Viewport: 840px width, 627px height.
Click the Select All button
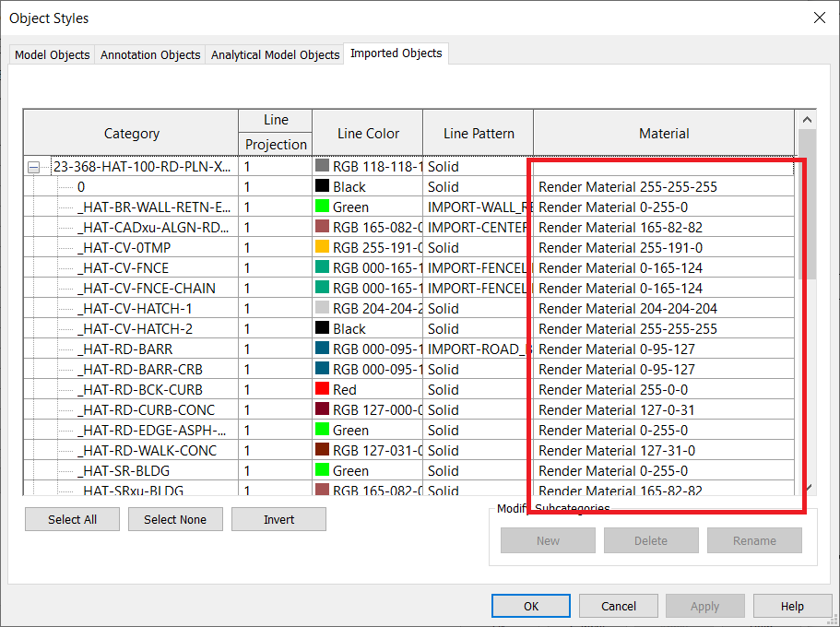(72, 519)
